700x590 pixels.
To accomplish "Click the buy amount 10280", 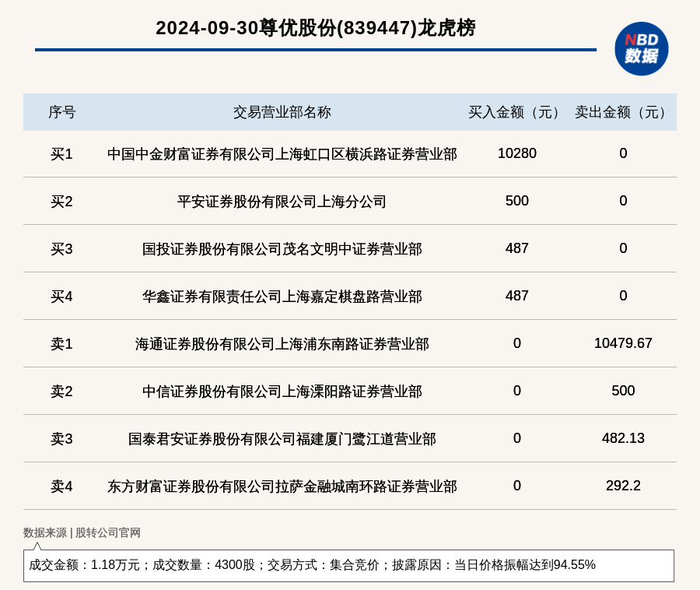I will pyautogui.click(x=517, y=153).
